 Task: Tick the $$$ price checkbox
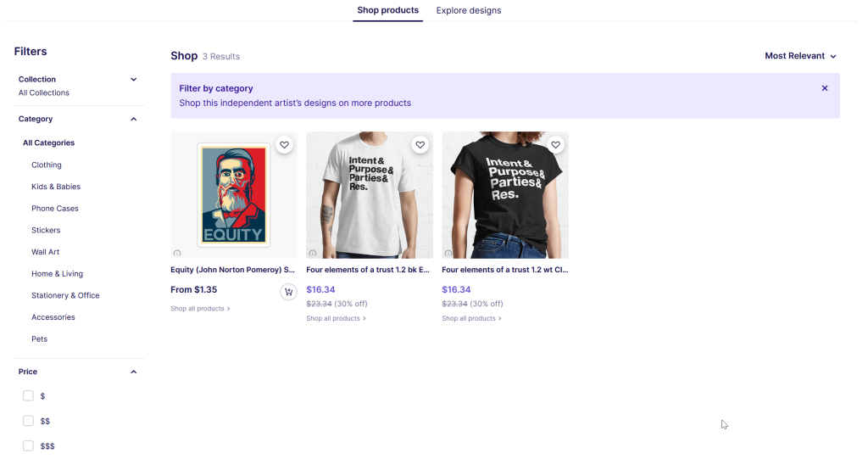point(28,445)
